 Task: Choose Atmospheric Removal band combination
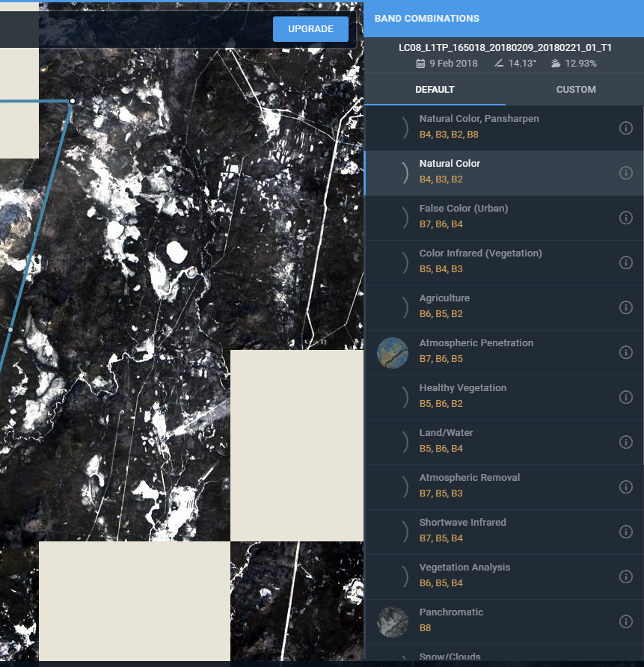point(504,487)
